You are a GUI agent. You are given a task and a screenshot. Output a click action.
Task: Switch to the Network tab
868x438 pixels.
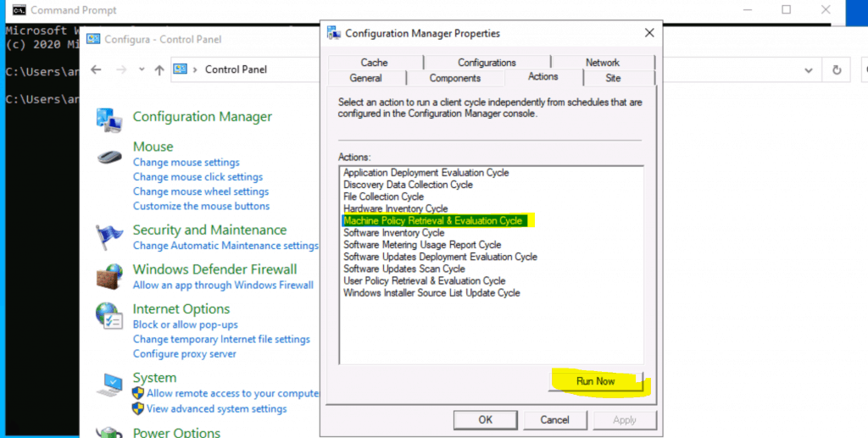pos(603,63)
